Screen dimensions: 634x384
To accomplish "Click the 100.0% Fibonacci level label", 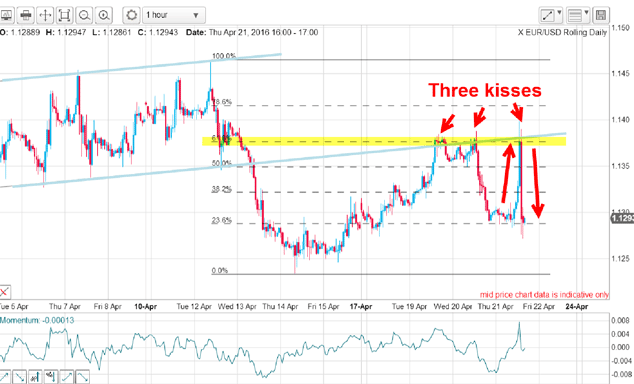I will click(224, 56).
